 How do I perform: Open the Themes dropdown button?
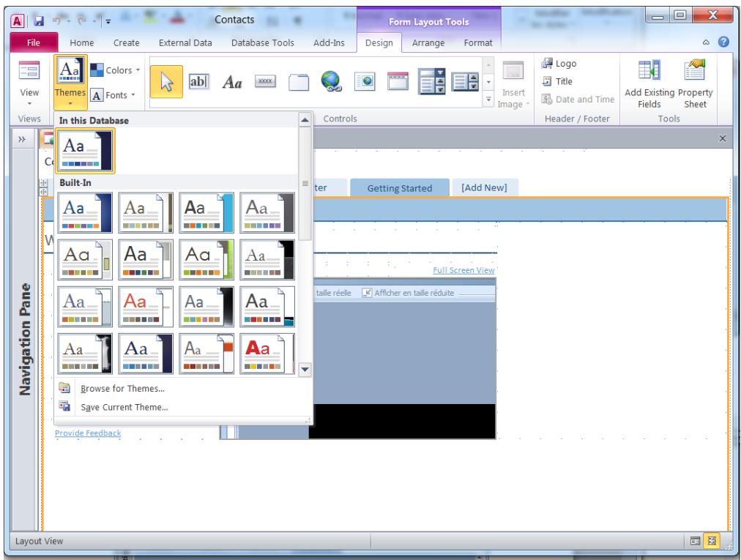point(70,82)
